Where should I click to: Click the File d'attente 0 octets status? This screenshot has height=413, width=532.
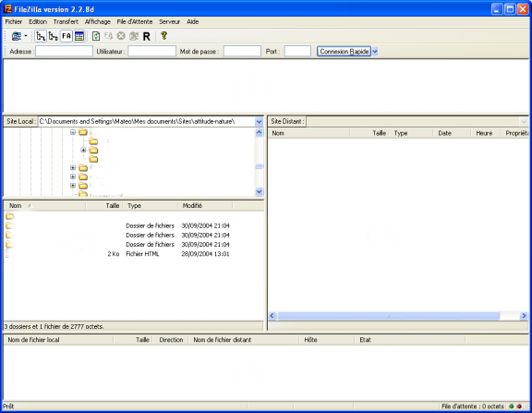(473, 407)
